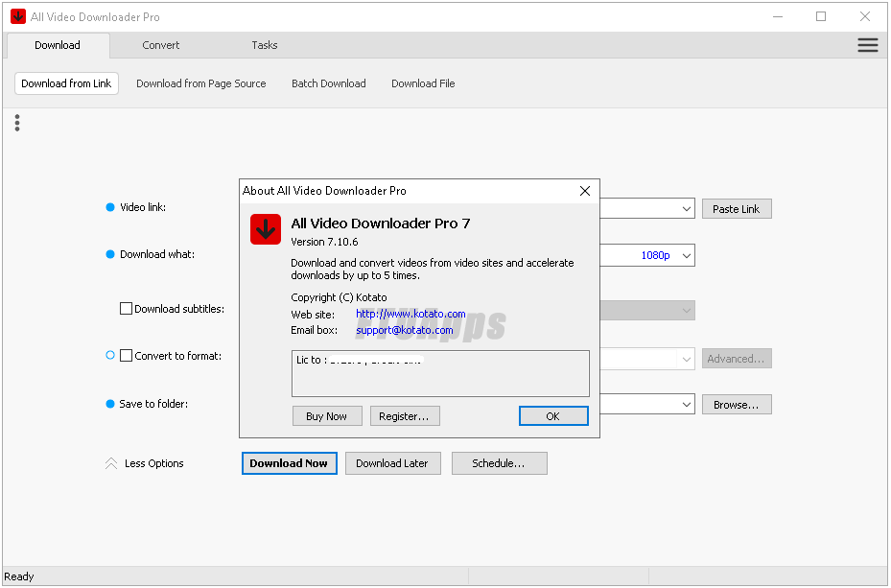Open the hamburger menu icon
891x588 pixels.
point(868,45)
